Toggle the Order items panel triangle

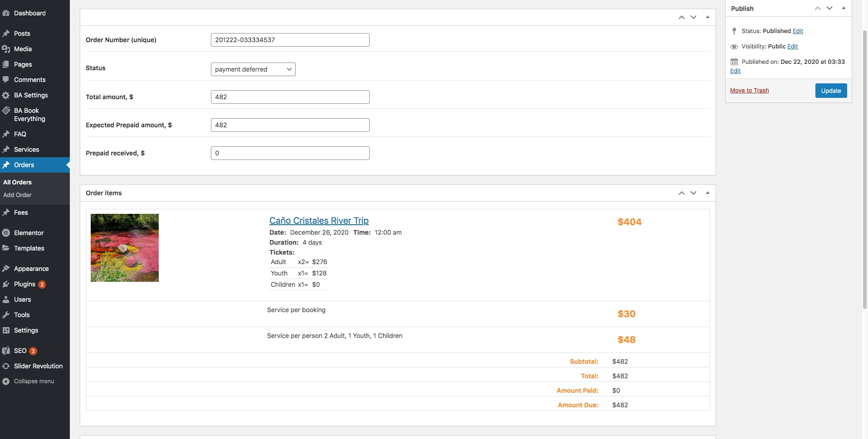coord(707,193)
